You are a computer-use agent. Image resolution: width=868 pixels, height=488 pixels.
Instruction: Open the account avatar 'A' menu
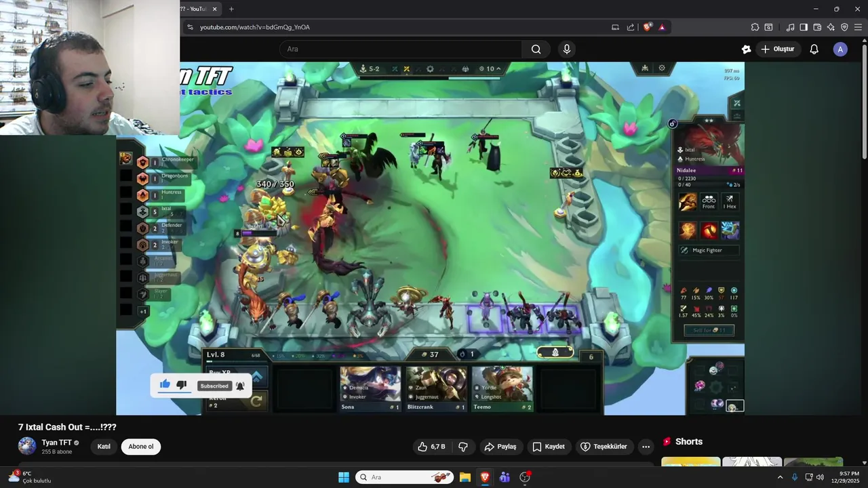[840, 49]
